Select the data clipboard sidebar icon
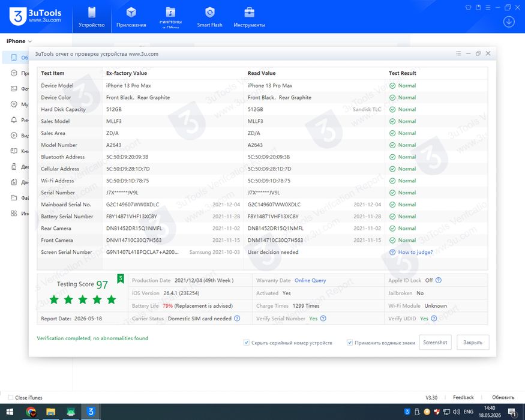This screenshot has height=420, width=525. (x=14, y=182)
